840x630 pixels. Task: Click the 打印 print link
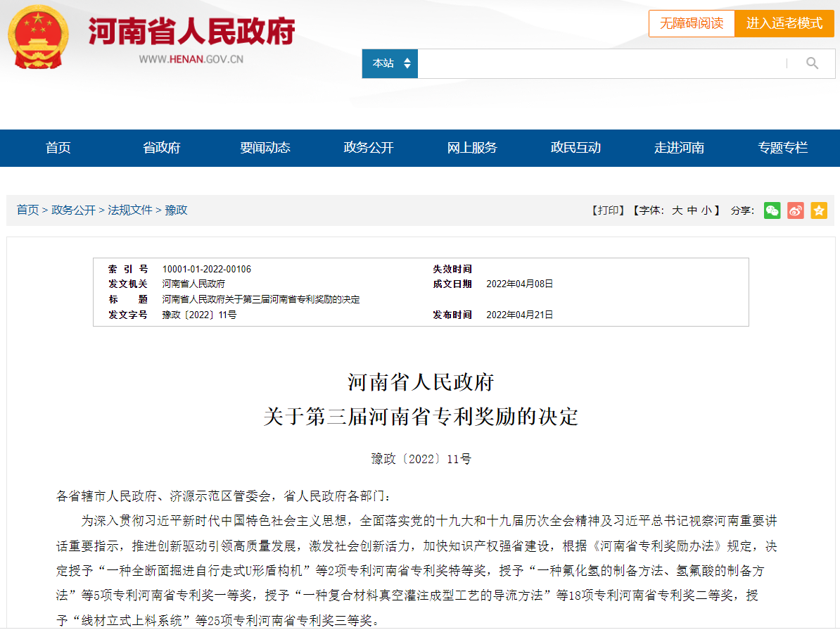point(609,210)
